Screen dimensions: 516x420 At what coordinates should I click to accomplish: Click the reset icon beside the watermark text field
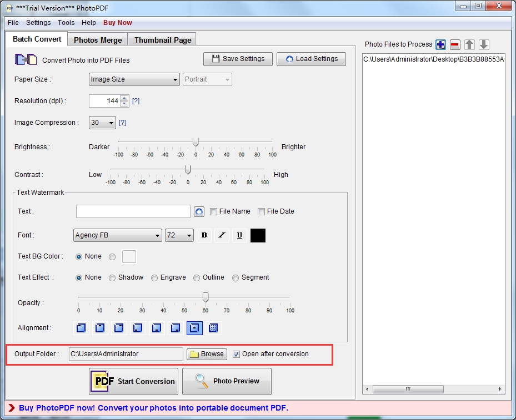(199, 211)
